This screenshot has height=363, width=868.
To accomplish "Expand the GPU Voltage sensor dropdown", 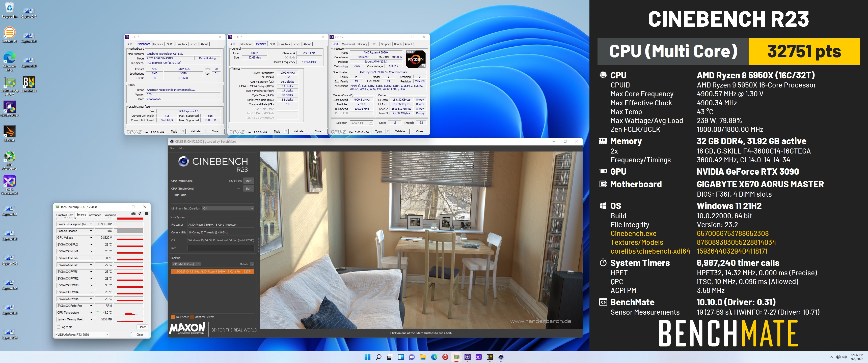I will click(91, 238).
